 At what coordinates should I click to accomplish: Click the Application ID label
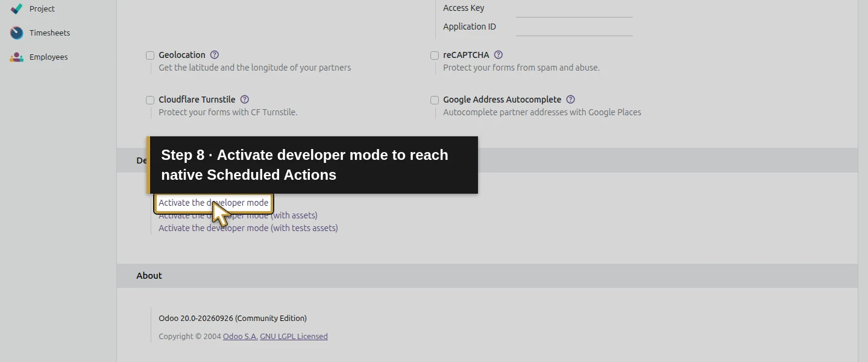tap(470, 27)
